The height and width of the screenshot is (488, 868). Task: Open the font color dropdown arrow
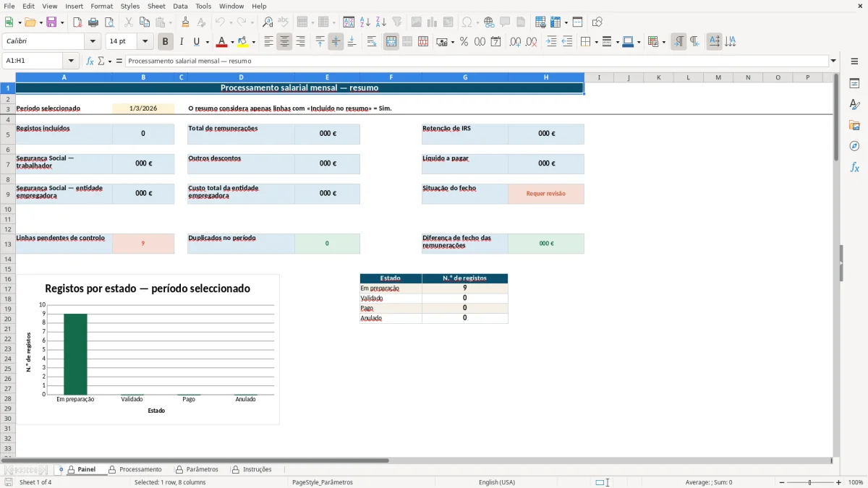point(232,42)
